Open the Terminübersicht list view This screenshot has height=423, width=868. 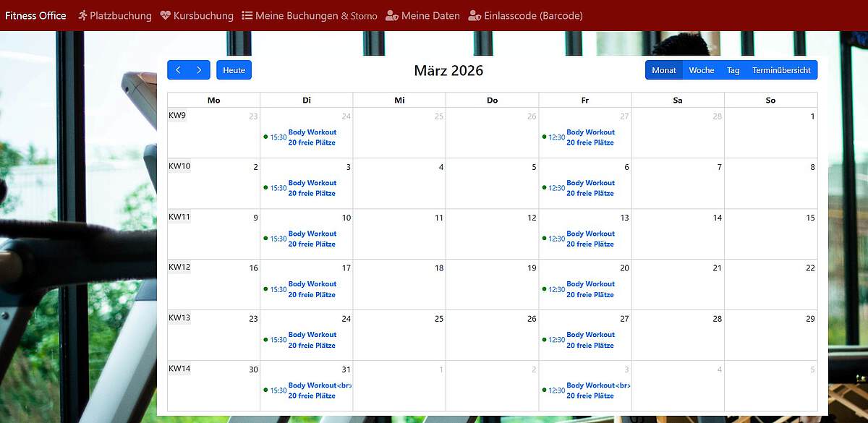tap(780, 70)
